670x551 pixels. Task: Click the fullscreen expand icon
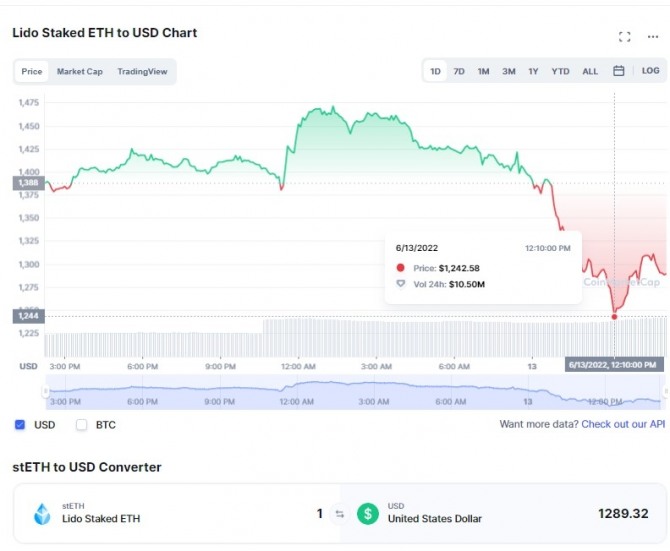click(x=625, y=37)
